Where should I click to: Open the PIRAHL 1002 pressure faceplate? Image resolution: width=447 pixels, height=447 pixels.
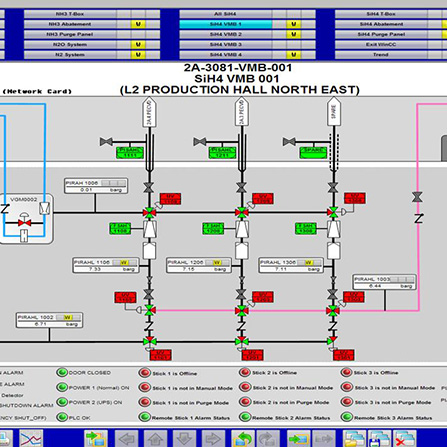pos(49,320)
